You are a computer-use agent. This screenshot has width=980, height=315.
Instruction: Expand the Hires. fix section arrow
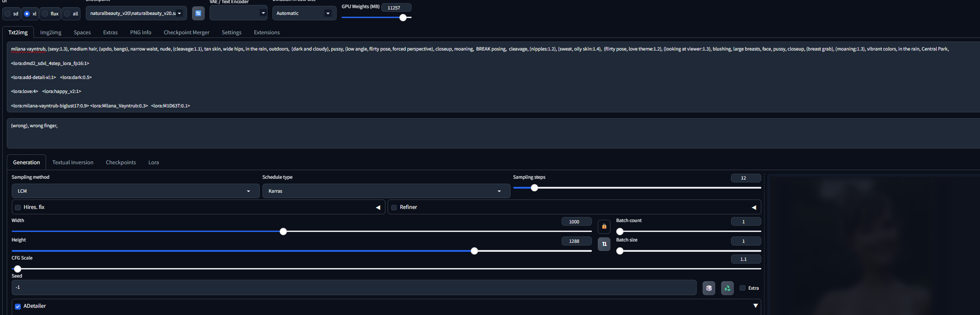pos(378,208)
